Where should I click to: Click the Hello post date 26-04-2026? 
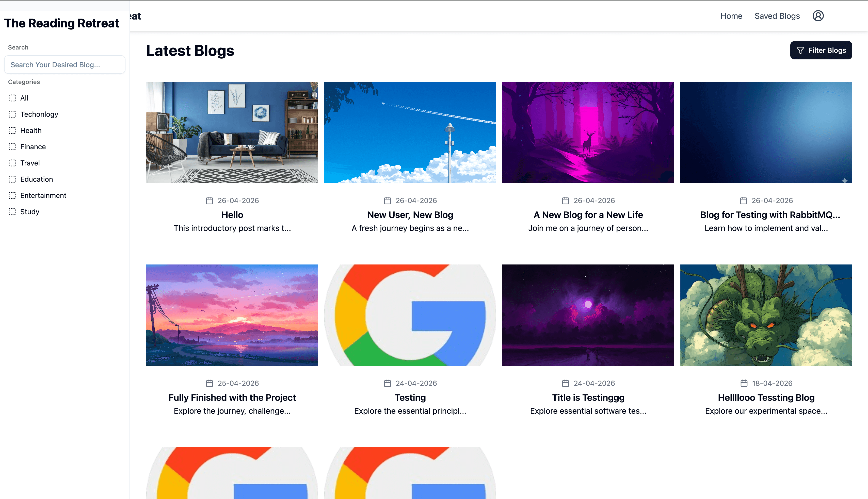pos(238,201)
